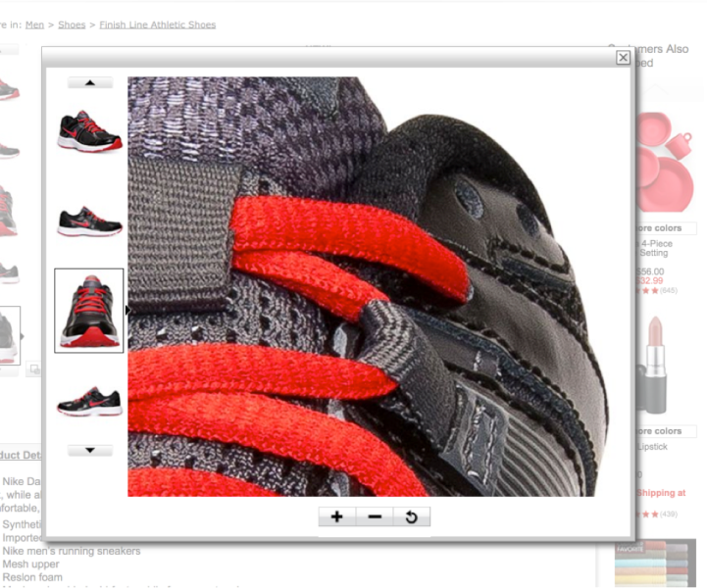Select the first side-angle shoe thumbnail
This screenshot has width=707, height=588.
pos(89,131)
